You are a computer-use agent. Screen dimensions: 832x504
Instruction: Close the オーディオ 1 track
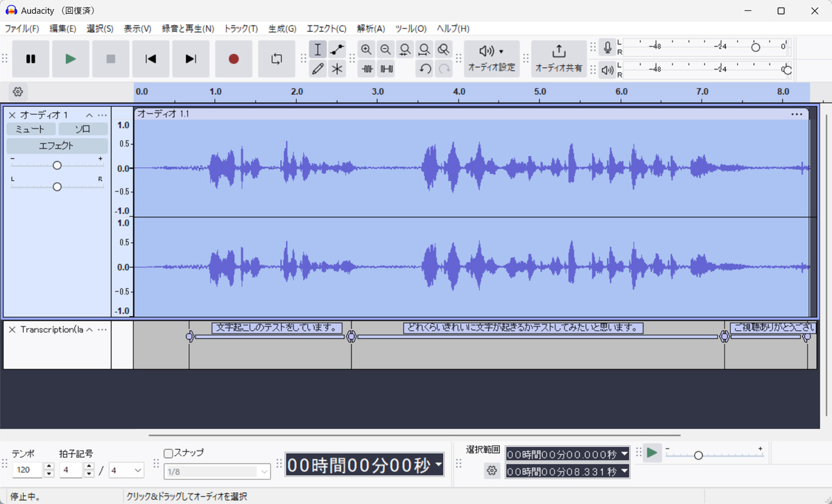[12, 115]
